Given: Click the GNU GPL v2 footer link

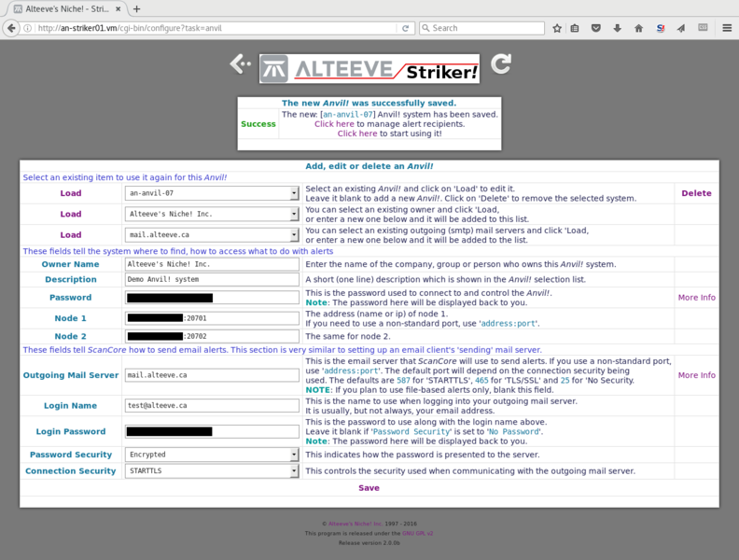Looking at the screenshot, I should point(418,533).
